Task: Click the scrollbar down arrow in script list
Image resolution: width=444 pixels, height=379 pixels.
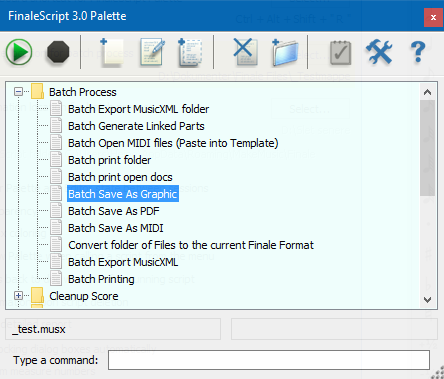Action: tap(427, 299)
